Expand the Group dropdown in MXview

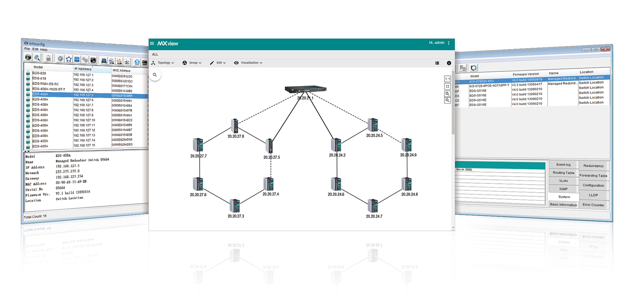(x=192, y=63)
